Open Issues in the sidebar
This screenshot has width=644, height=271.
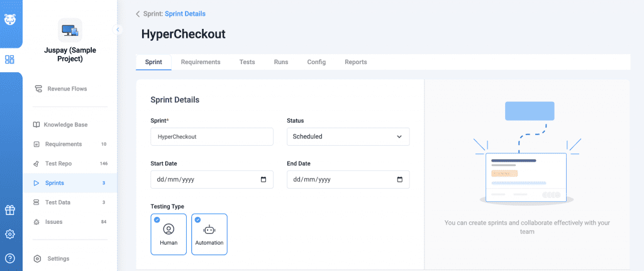click(x=53, y=221)
